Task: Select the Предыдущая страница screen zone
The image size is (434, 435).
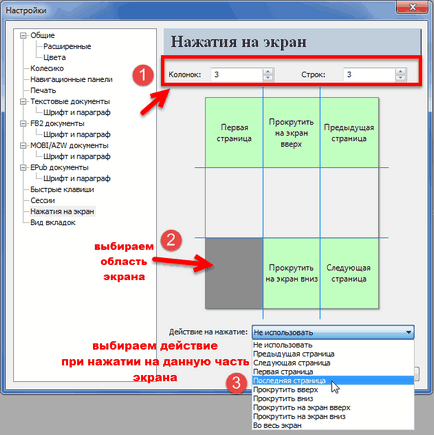Action: click(x=349, y=132)
